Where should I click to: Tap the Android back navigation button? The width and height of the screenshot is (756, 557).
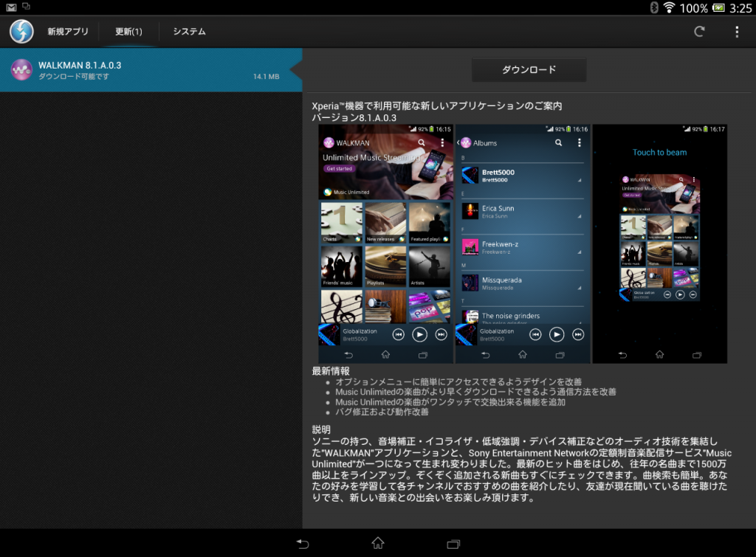[302, 544]
